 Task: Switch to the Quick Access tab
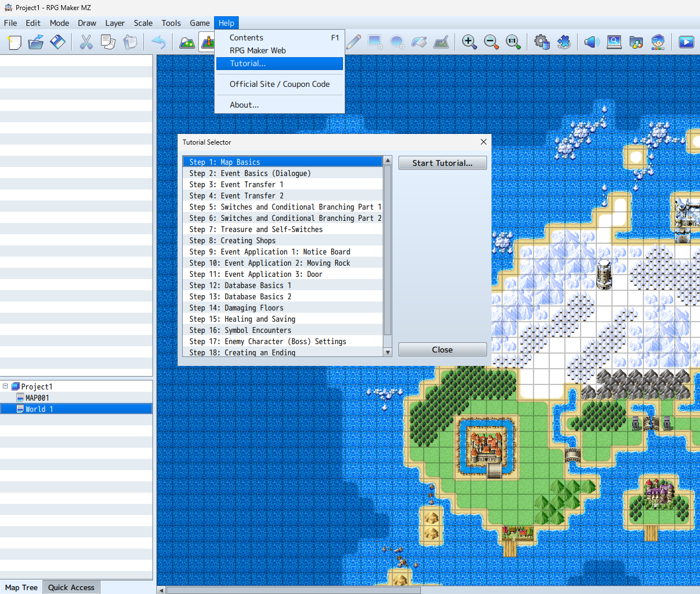[x=71, y=587]
